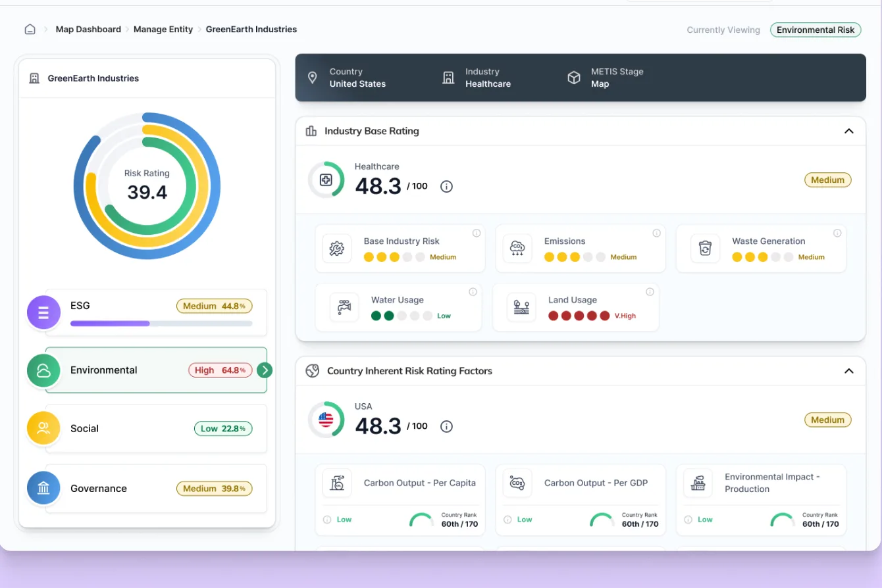882x588 pixels.
Task: Click the High 64.8% badge
Action: [x=220, y=370]
